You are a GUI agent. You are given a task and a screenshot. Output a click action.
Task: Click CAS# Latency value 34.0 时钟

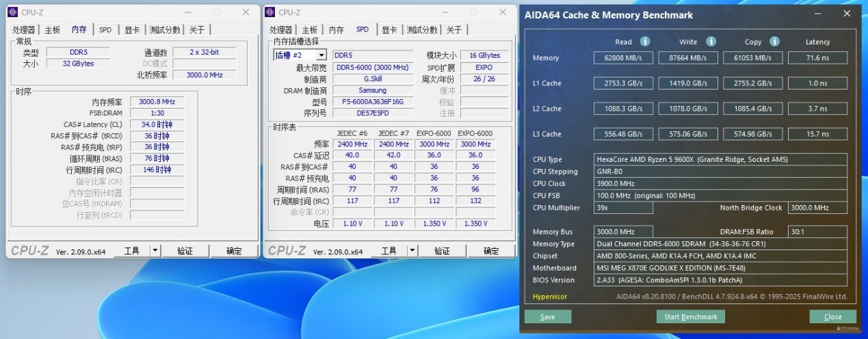pos(157,124)
